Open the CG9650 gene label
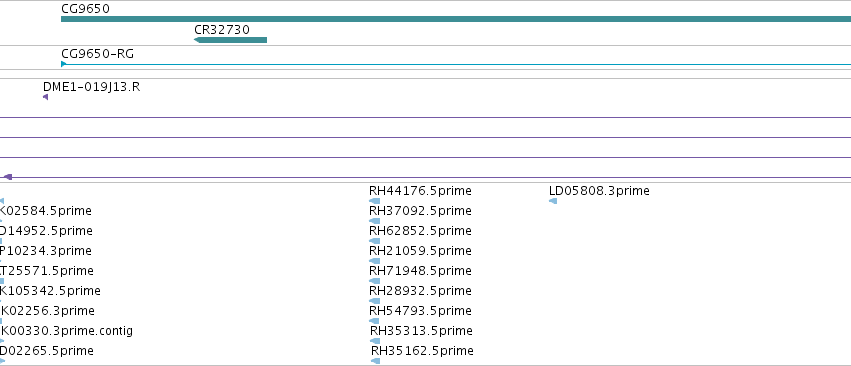Image resolution: width=851 pixels, height=366 pixels. [85, 9]
